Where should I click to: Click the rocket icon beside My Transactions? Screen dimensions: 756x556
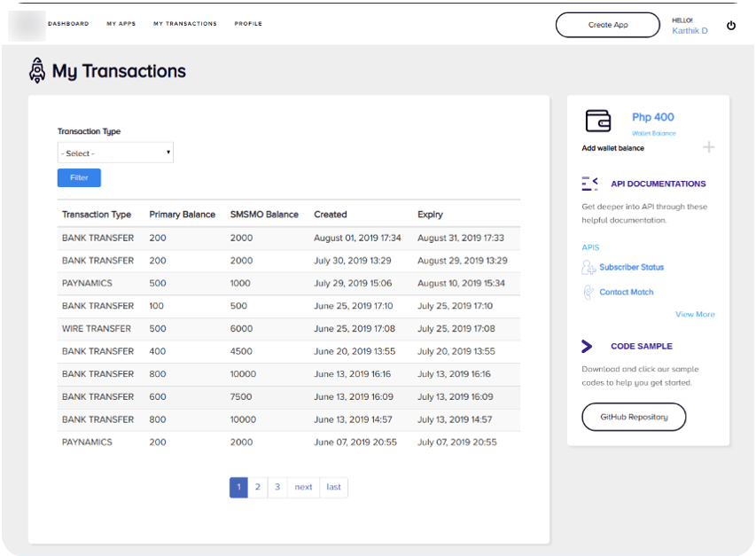coord(37,70)
